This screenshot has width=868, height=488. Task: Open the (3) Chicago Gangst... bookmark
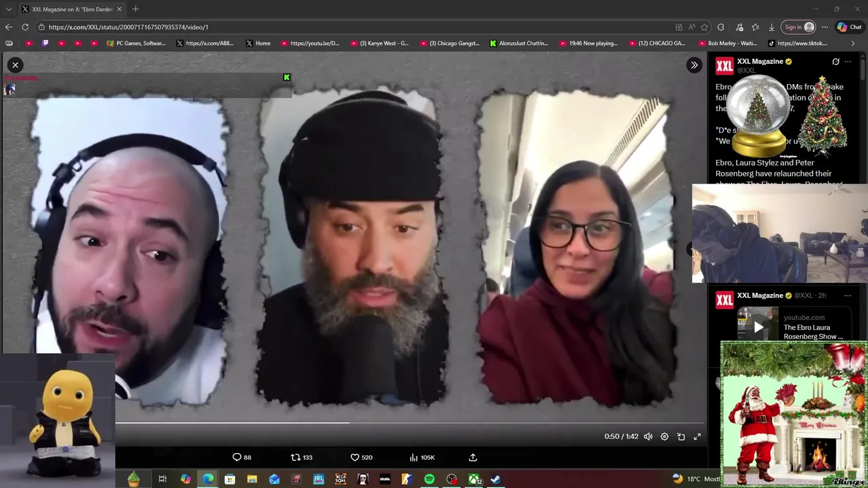coord(449,43)
